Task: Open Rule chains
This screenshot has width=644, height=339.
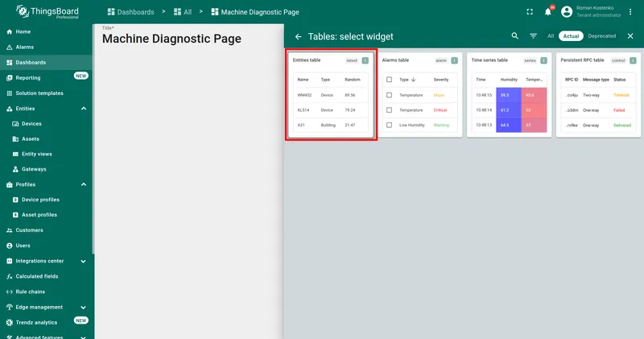Action: [x=46, y=291]
